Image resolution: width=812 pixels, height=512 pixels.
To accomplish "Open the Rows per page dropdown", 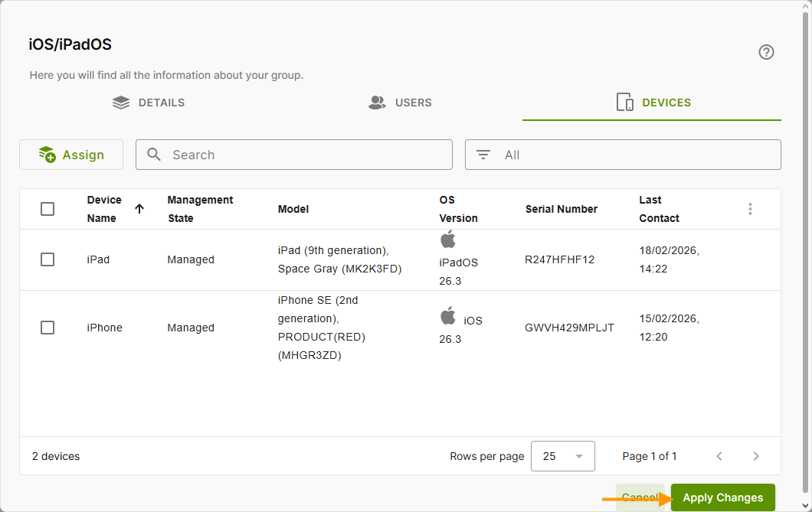I will tap(562, 456).
